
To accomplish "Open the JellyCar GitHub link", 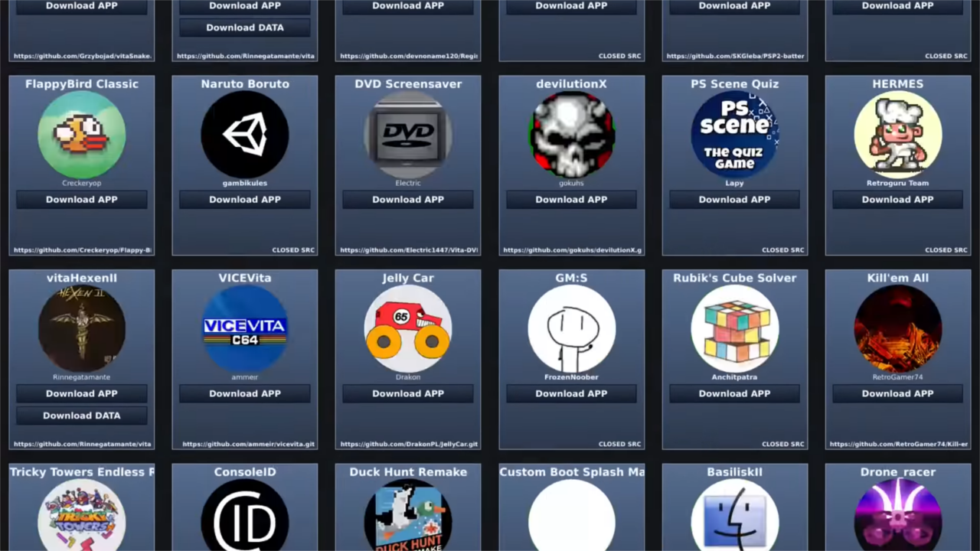I will (409, 444).
